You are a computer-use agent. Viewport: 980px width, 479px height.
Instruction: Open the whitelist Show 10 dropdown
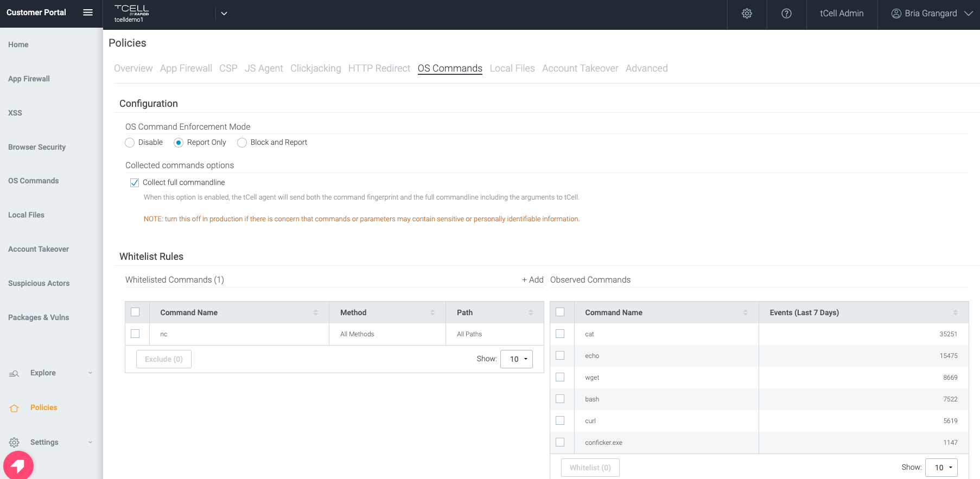[x=517, y=359]
